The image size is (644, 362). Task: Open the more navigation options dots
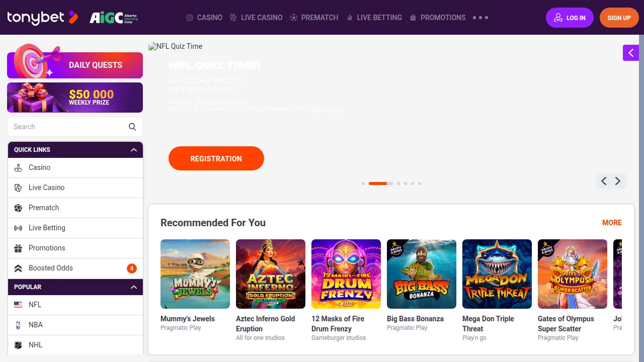[x=480, y=18]
